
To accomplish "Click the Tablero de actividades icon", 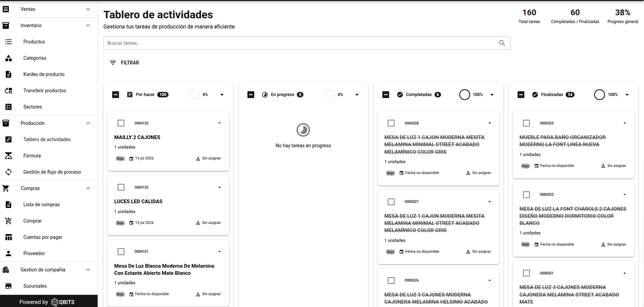I will 8,139.
